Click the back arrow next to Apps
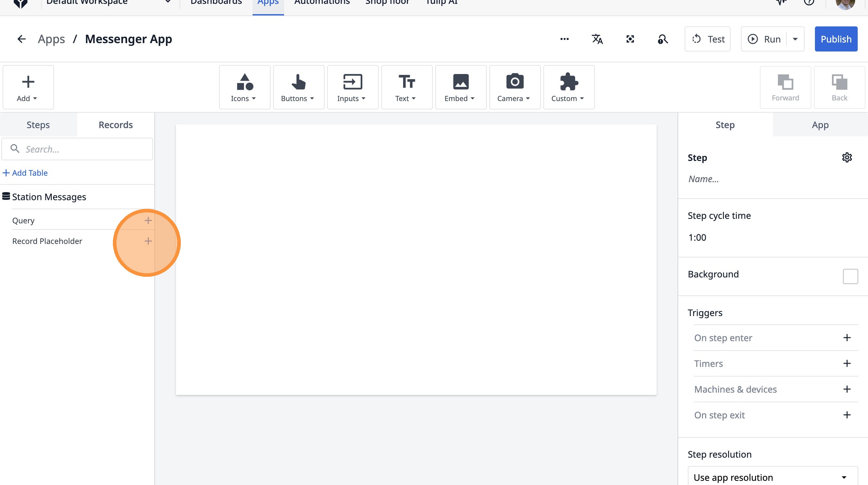Screen dimensions: 868x485 click(21, 39)
